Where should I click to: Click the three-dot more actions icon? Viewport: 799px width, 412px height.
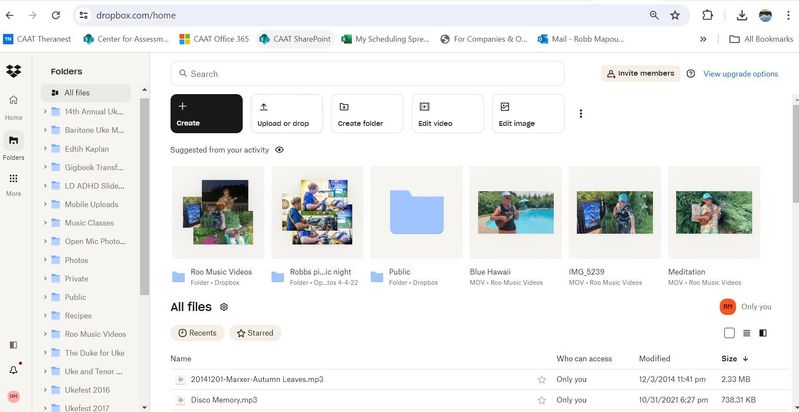(x=581, y=114)
